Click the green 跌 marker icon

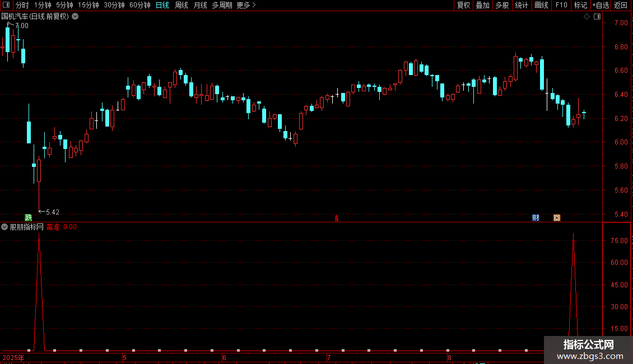[x=28, y=217]
